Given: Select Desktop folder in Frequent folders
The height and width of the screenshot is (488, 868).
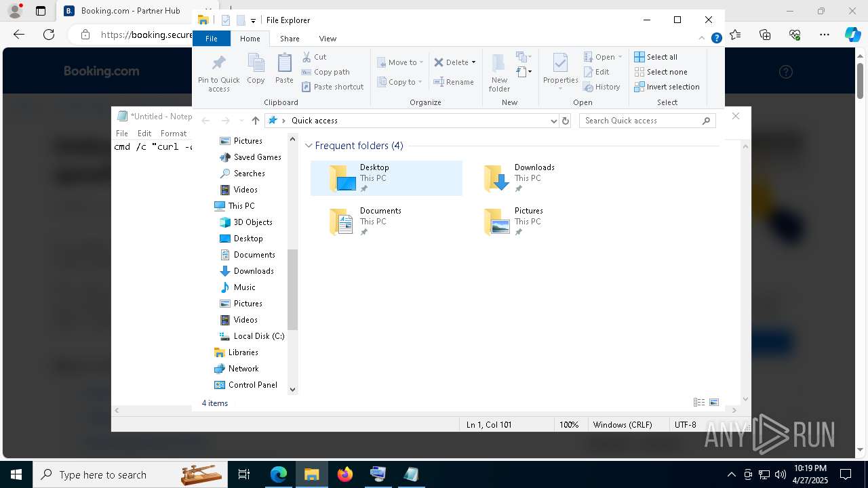Looking at the screenshot, I should (387, 178).
